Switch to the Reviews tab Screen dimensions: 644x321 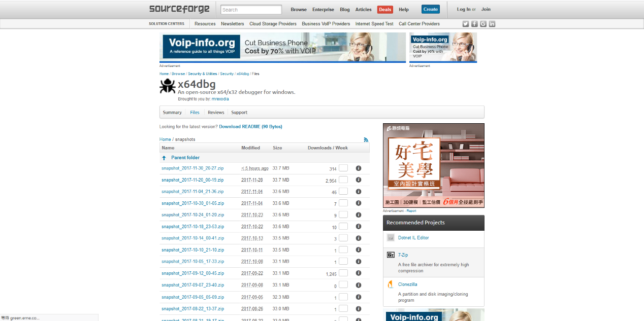pos(216,113)
